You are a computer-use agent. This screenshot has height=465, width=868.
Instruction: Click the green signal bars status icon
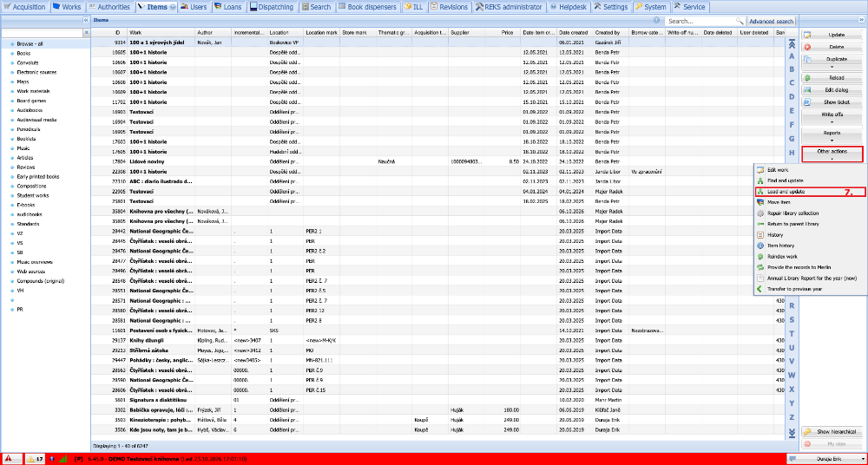pos(62,459)
